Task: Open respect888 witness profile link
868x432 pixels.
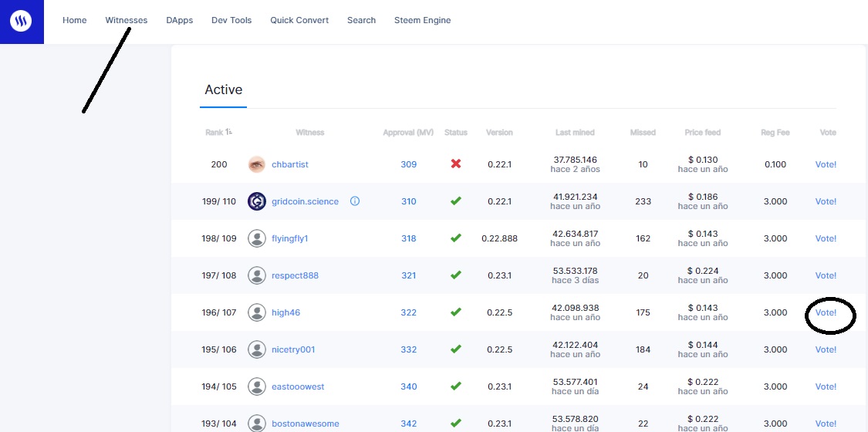Action: (x=295, y=275)
